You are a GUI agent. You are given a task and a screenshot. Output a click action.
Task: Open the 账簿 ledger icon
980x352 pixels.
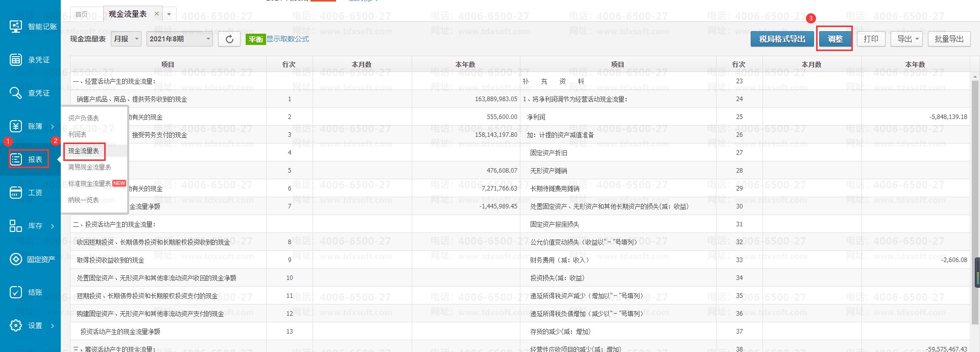pos(16,126)
